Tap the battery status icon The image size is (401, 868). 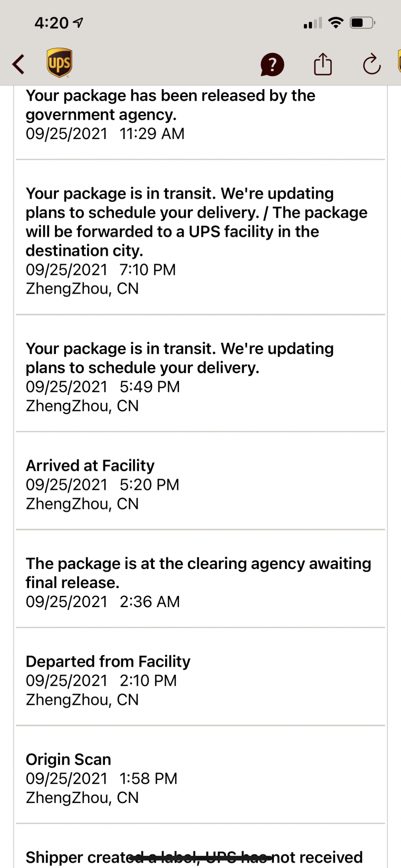362,23
